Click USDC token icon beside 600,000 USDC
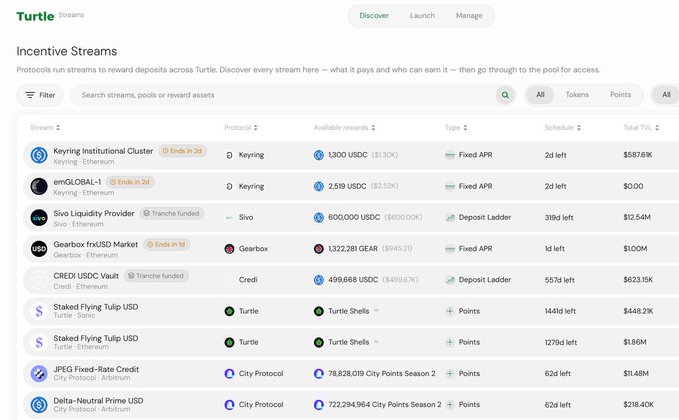The width and height of the screenshot is (679, 420). click(x=319, y=217)
